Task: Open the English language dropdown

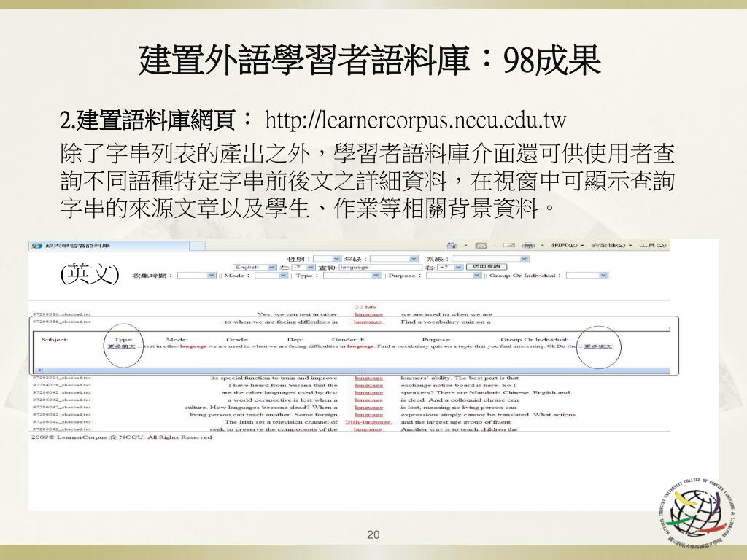Action: point(255,268)
